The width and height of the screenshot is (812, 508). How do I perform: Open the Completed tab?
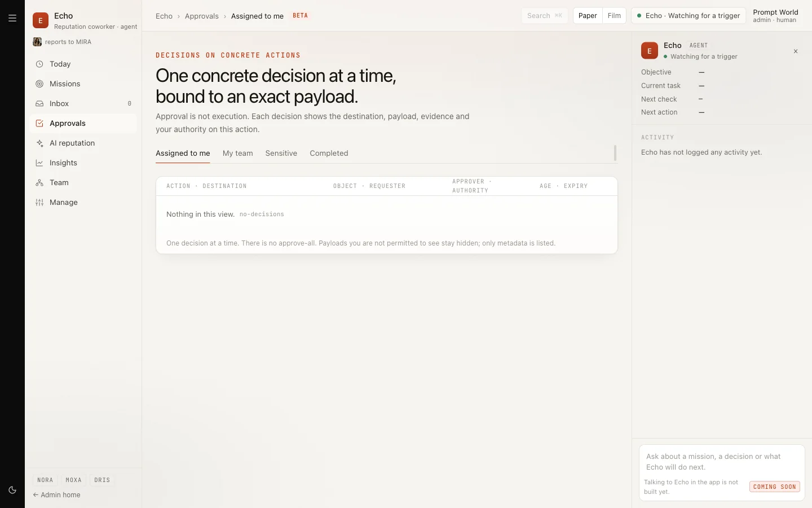click(x=329, y=154)
